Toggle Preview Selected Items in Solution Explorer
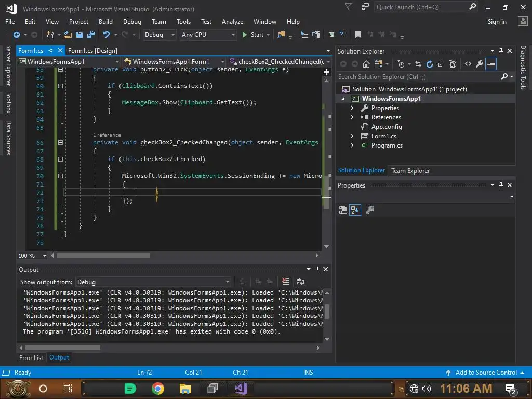532x399 pixels. [x=491, y=64]
